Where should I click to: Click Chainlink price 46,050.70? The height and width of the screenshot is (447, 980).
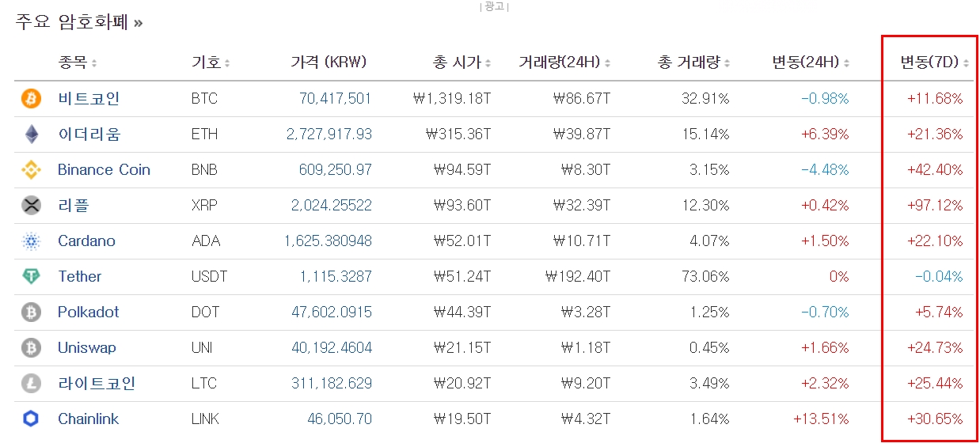[340, 419]
